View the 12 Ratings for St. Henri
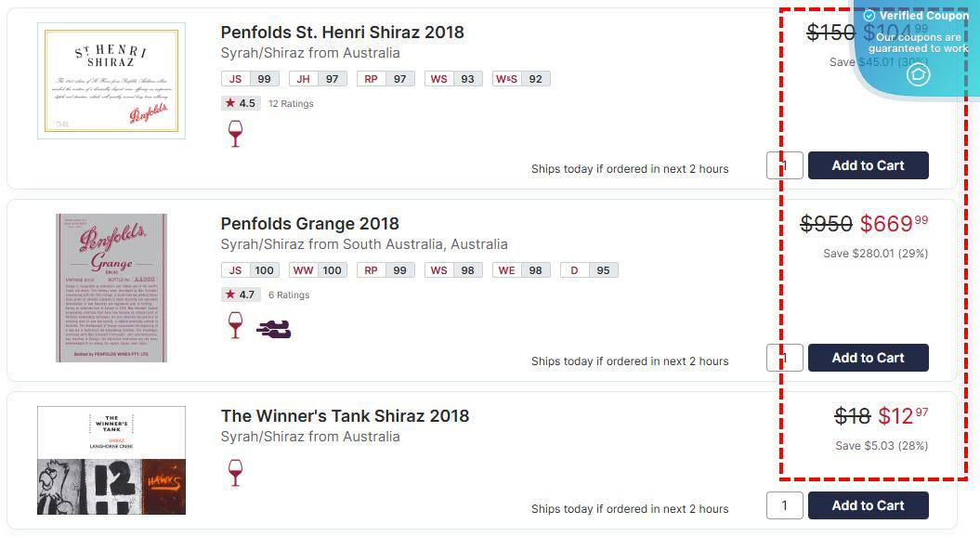The image size is (980, 537). point(291,104)
